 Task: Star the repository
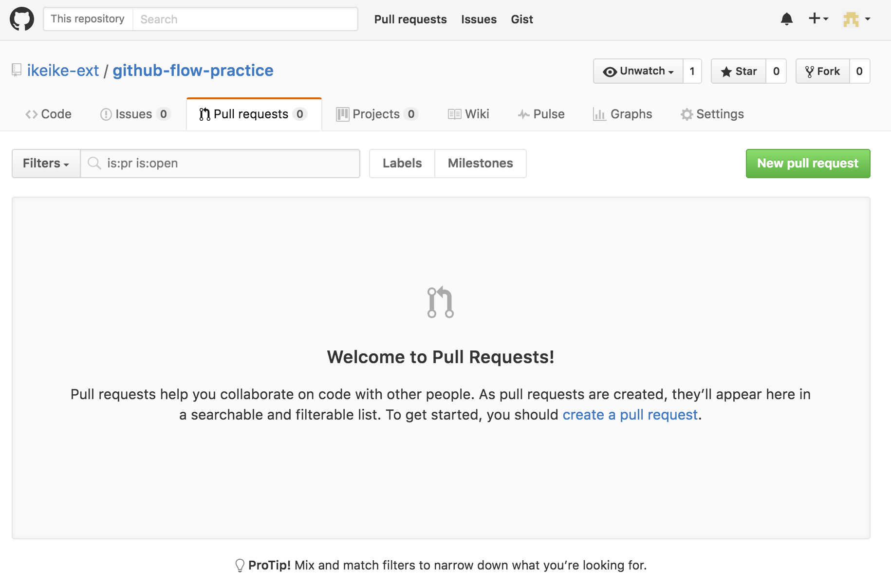(739, 71)
